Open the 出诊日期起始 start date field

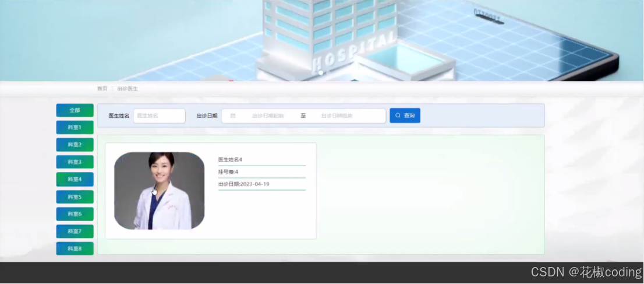(268, 115)
